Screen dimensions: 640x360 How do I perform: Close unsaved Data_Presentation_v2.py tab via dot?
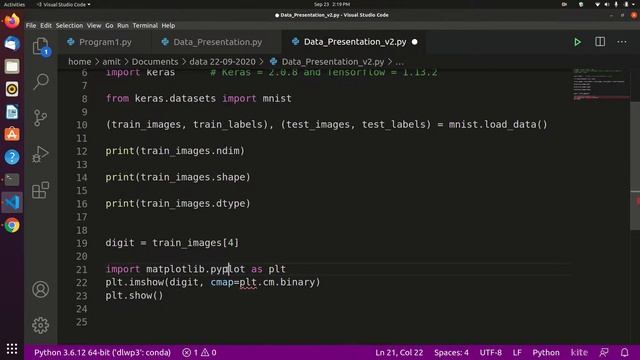click(415, 42)
